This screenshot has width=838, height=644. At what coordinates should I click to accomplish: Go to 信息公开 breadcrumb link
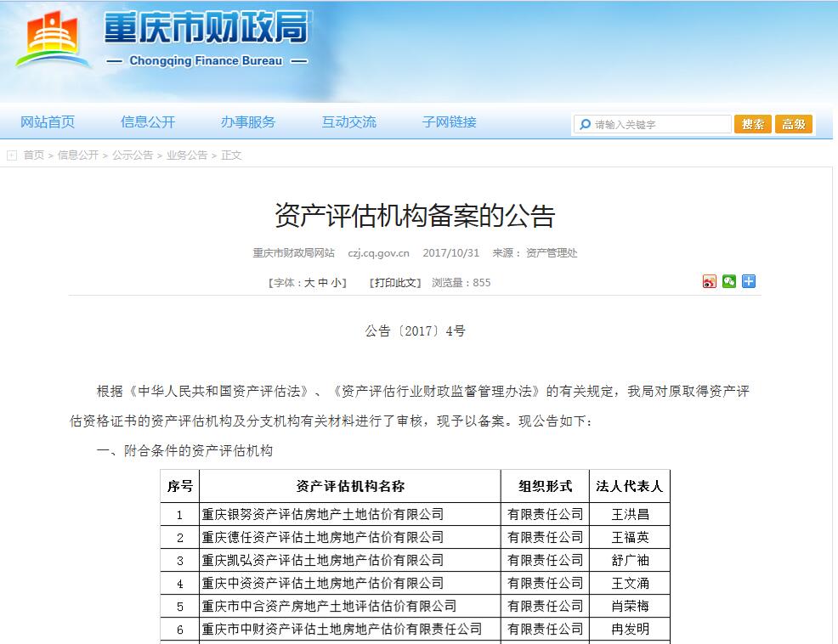pyautogui.click(x=78, y=155)
